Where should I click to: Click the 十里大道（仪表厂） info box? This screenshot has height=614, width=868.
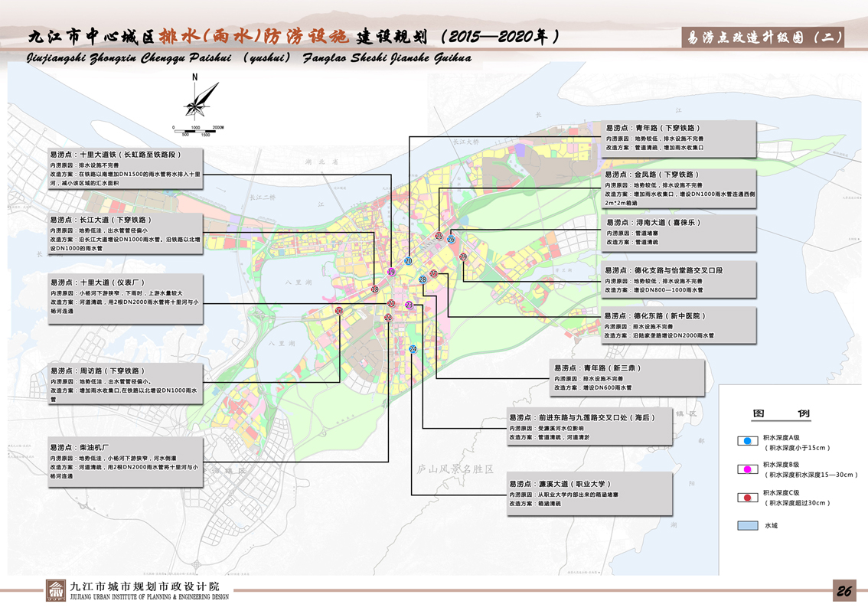[x=126, y=296]
